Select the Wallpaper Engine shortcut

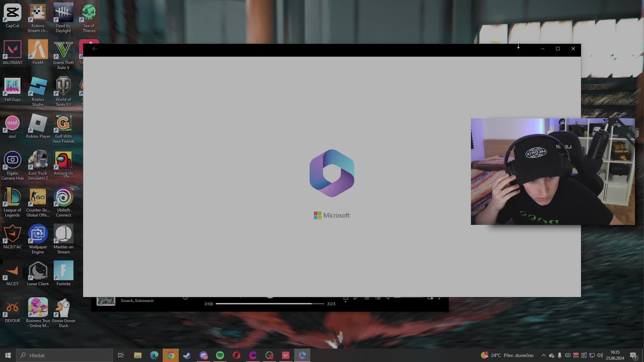click(38, 239)
